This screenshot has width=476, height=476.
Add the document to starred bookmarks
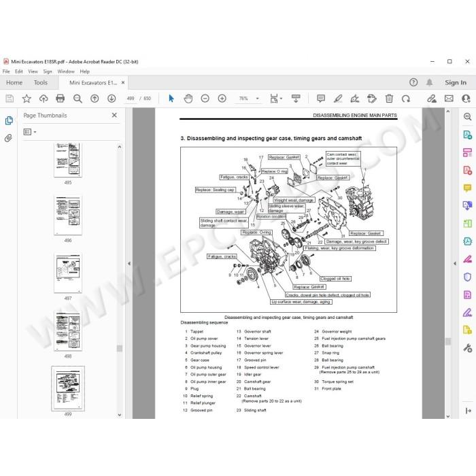pos(27,99)
